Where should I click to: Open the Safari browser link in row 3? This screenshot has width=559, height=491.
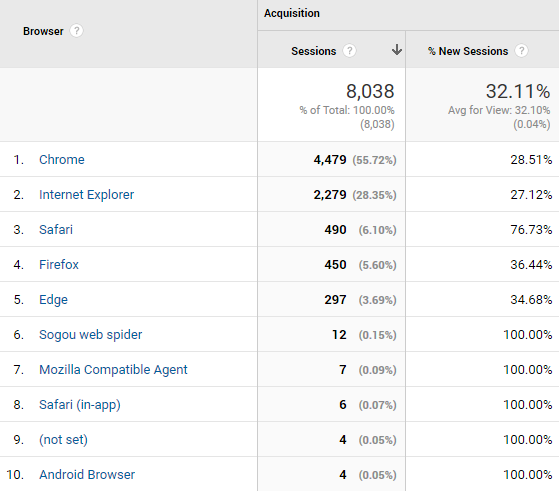pyautogui.click(x=56, y=230)
